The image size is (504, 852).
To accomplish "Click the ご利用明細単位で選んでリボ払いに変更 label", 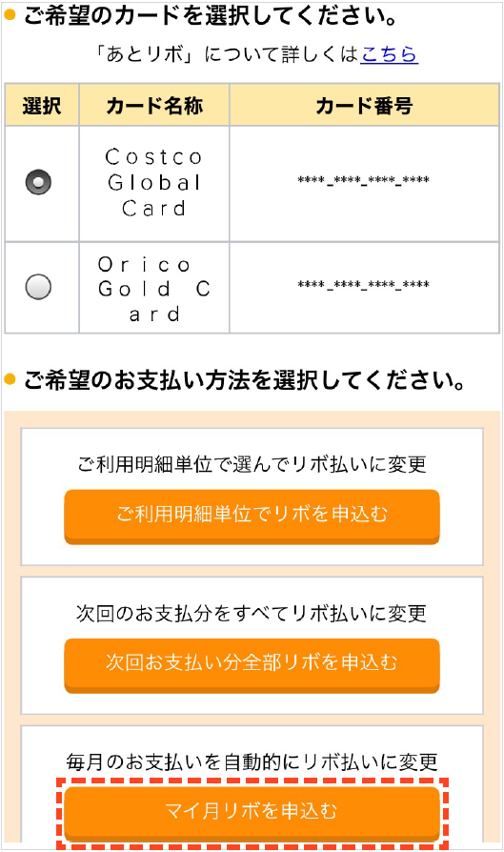I will click(x=252, y=464).
